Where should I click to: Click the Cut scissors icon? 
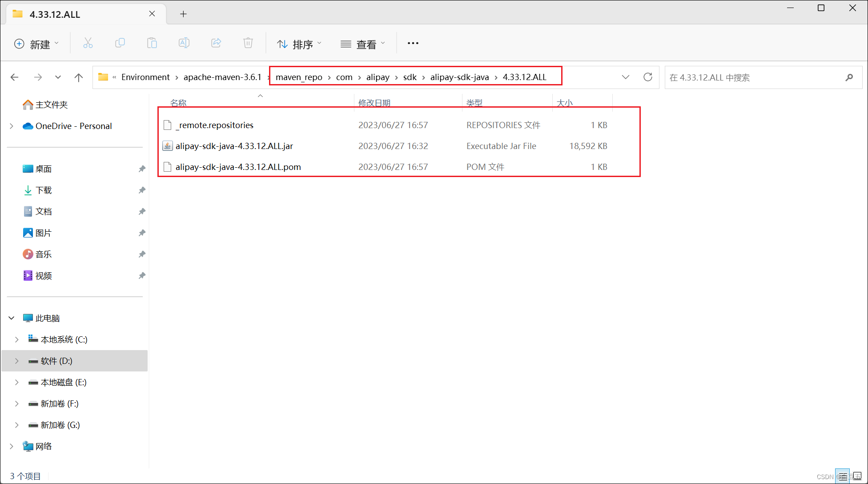[88, 43]
